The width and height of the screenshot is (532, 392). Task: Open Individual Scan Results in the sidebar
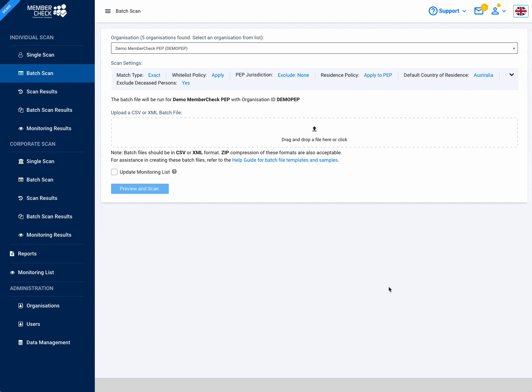(x=47, y=92)
